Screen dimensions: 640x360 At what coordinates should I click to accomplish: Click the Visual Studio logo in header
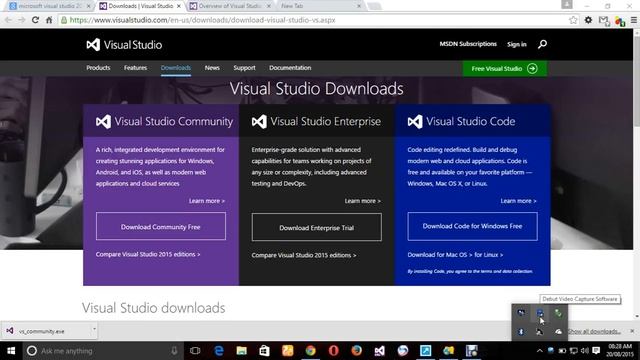click(124, 44)
